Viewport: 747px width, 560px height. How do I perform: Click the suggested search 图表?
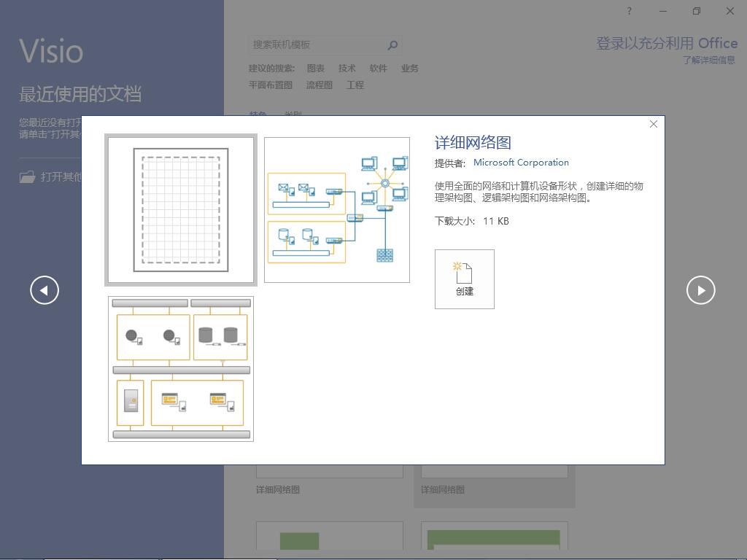pyautogui.click(x=315, y=68)
